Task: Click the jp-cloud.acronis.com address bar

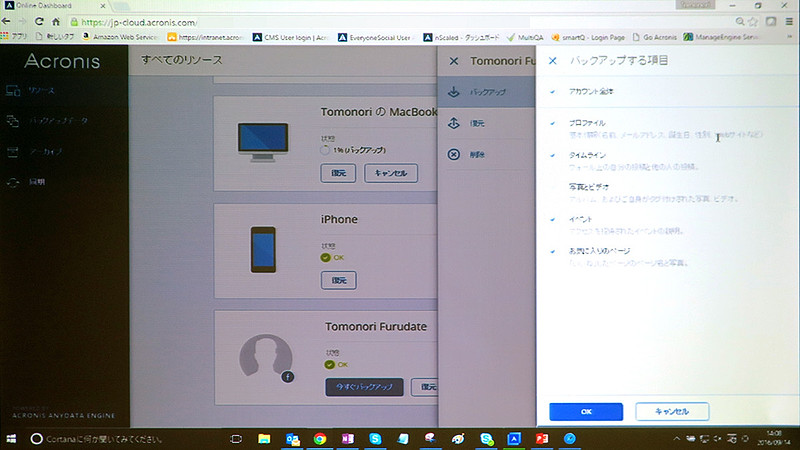Action: [x=398, y=22]
